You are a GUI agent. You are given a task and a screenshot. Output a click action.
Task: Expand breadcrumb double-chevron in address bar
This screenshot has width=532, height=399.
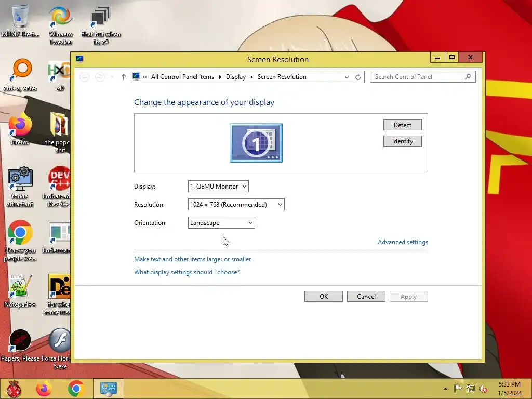(145, 77)
